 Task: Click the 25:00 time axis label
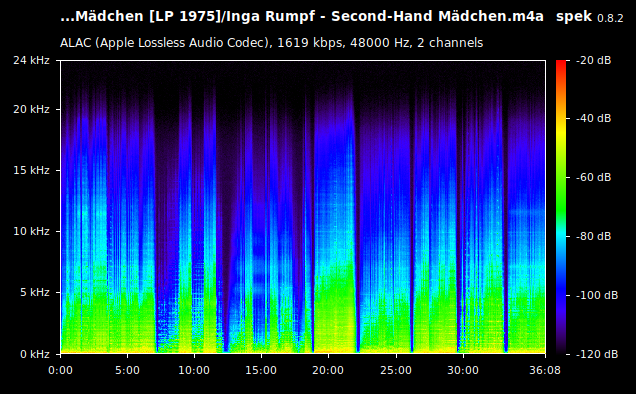click(396, 370)
